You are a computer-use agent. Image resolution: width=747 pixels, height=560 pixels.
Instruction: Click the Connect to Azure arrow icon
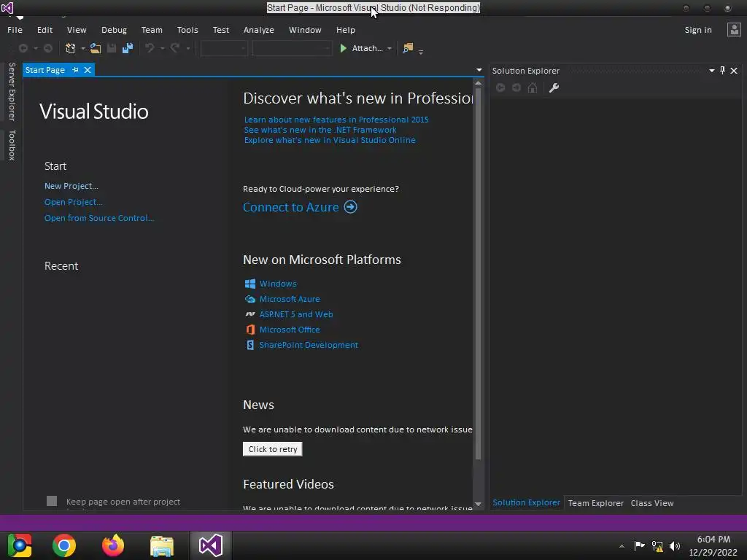tap(351, 207)
